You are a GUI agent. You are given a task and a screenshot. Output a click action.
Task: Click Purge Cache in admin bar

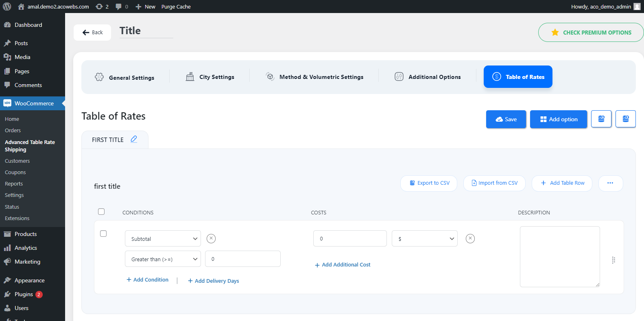(x=176, y=7)
